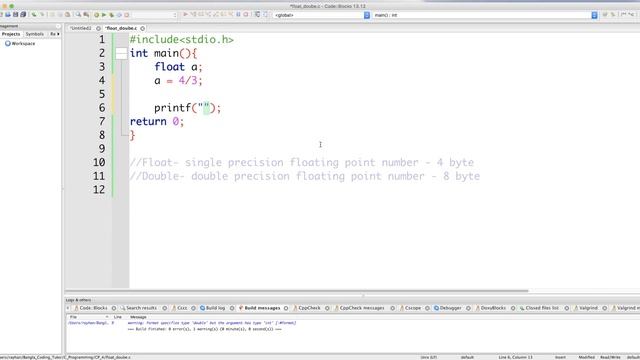Viewport: 640px width, 360px height.
Task: Click the Find magnifier toolbar icon
Action: tap(78, 15)
